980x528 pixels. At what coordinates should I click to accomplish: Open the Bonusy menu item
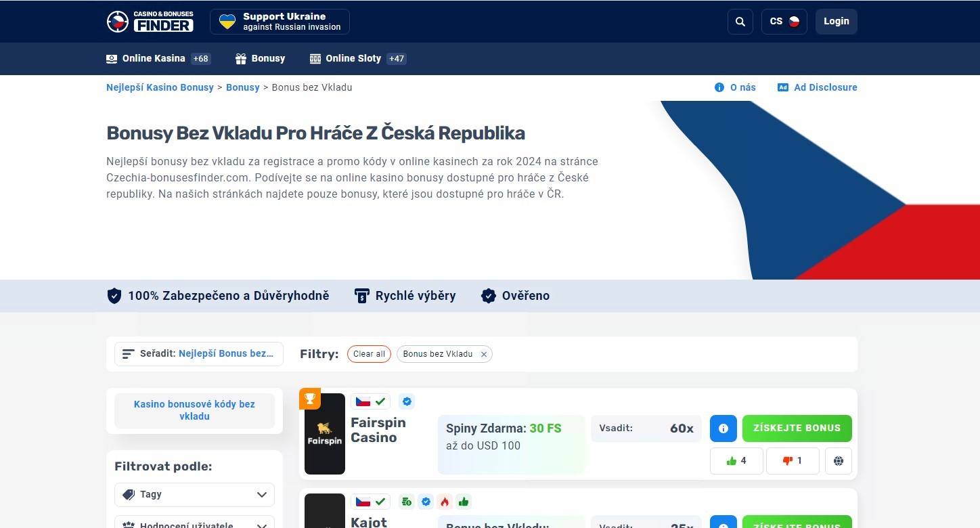pyautogui.click(x=261, y=59)
